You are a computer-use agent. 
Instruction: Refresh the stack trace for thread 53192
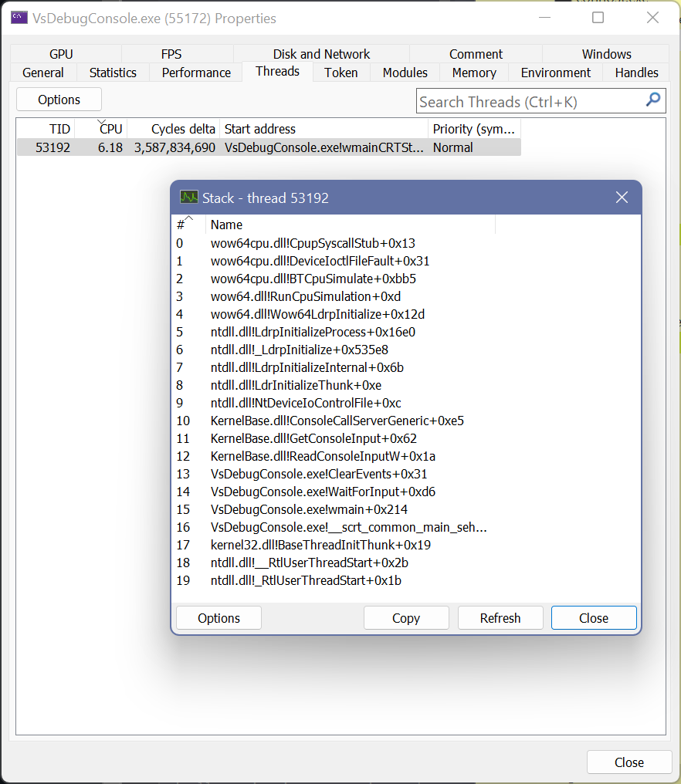point(500,617)
